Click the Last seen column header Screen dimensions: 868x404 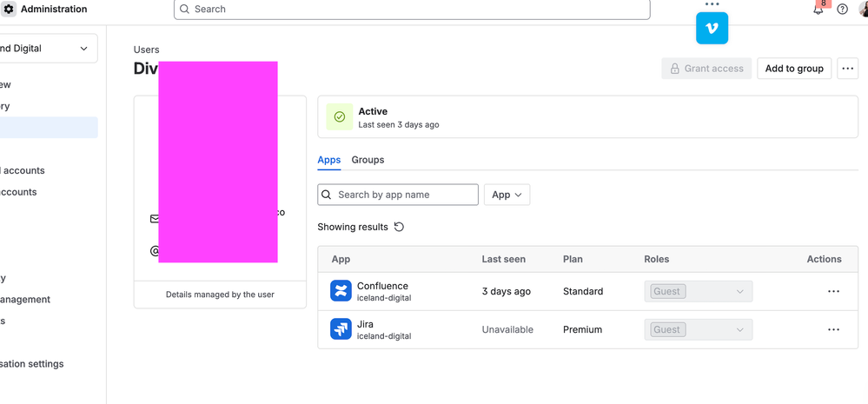click(504, 259)
